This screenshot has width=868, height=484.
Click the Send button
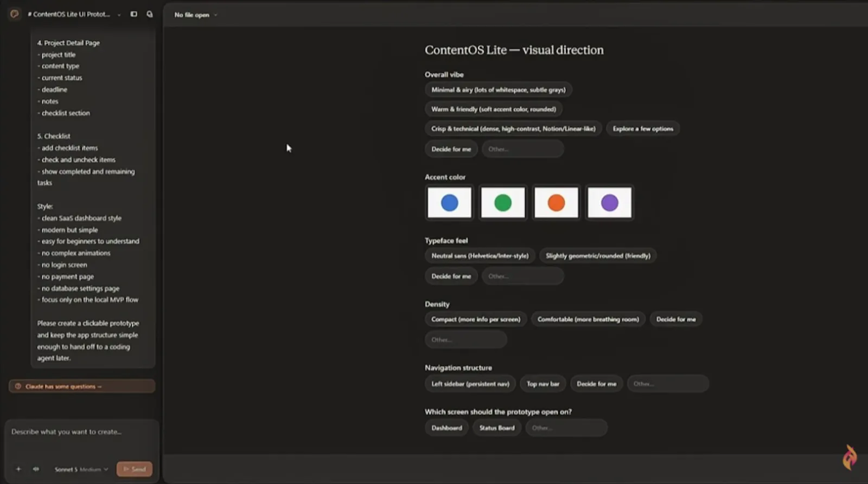[x=135, y=469]
